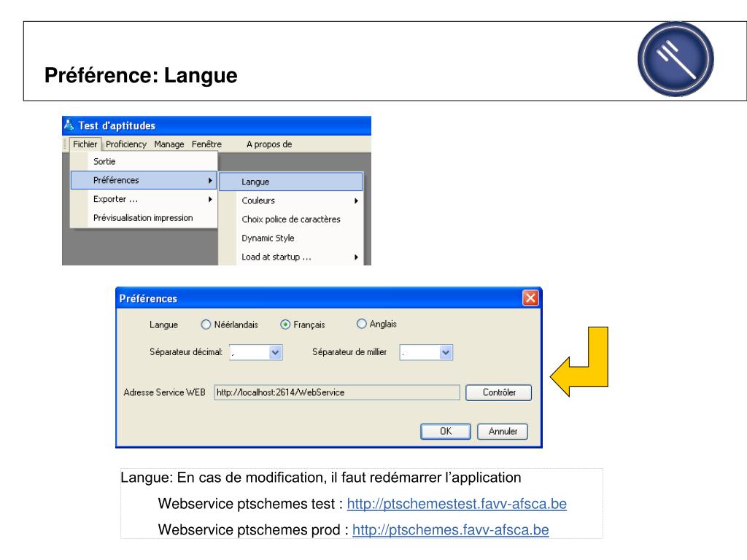Expand the Load at startup submenu arrow
The height and width of the screenshot is (560, 747).
(x=356, y=257)
